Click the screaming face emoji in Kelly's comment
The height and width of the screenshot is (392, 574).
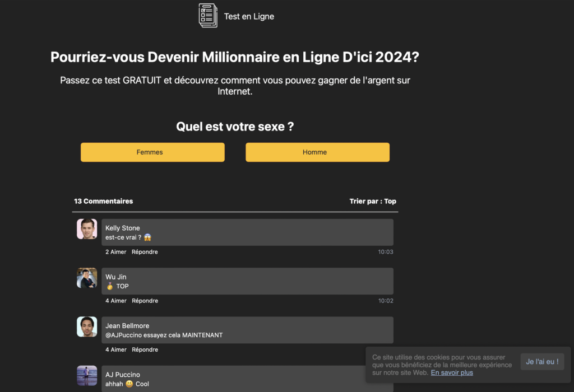point(147,237)
